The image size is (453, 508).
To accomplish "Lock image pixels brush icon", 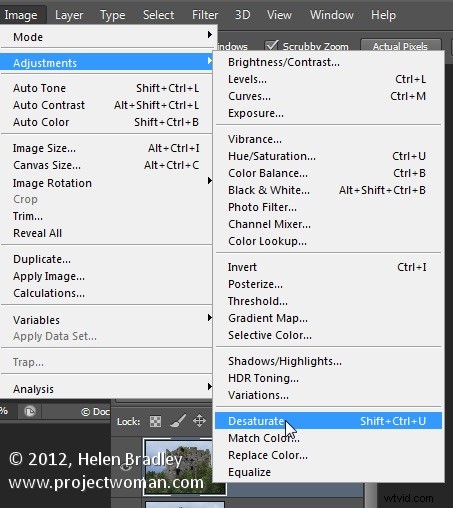I will pyautogui.click(x=178, y=421).
